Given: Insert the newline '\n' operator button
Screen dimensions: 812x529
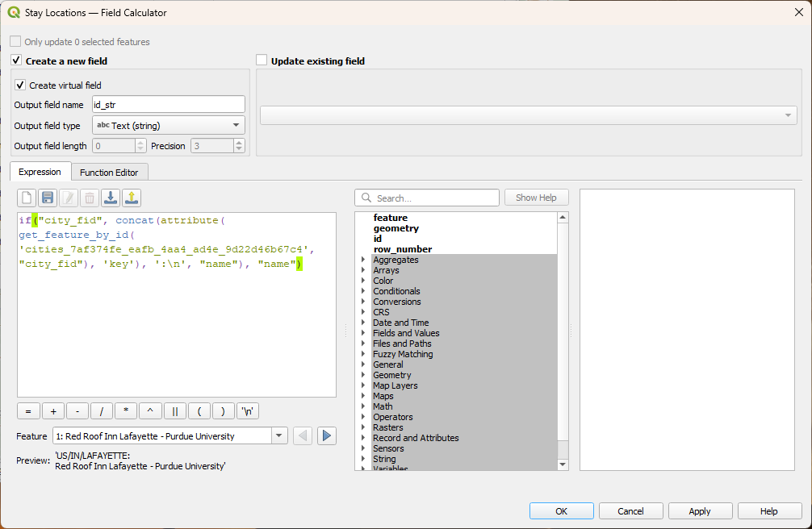Looking at the screenshot, I should tap(249, 410).
